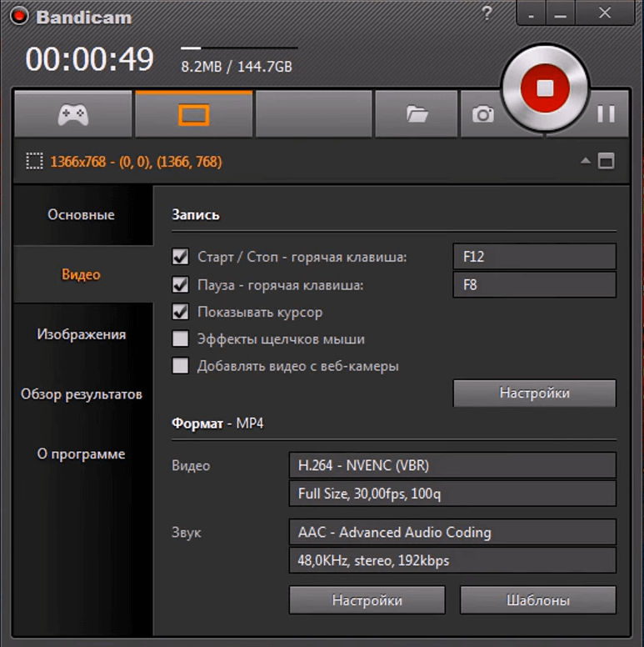Minimize to tray with small dash button
The width and height of the screenshot is (644, 647).
coord(531,13)
